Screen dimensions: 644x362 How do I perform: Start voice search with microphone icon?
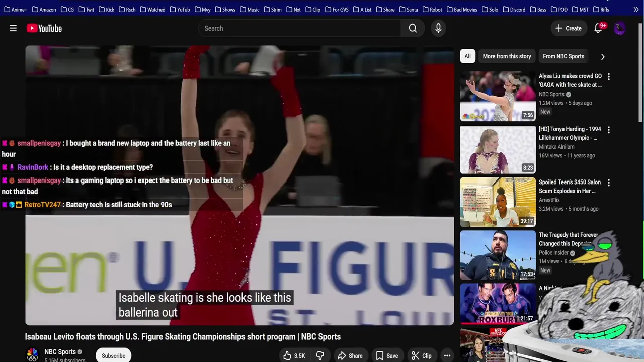[x=438, y=28]
